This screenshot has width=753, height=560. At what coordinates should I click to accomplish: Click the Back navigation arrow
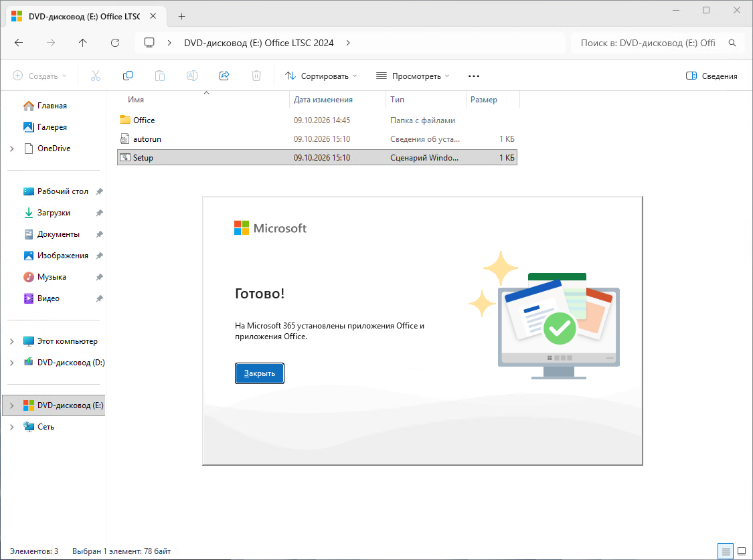point(19,43)
